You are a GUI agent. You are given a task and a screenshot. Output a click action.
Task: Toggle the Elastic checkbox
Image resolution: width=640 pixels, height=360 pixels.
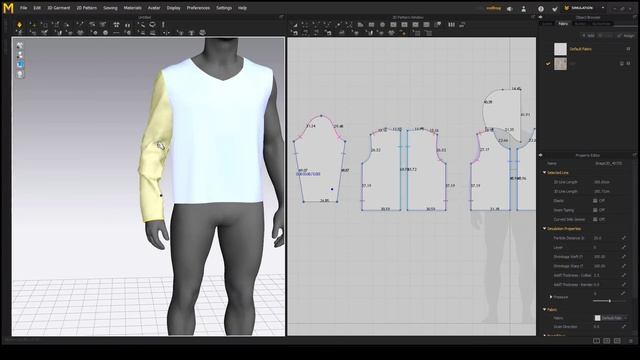[595, 201]
